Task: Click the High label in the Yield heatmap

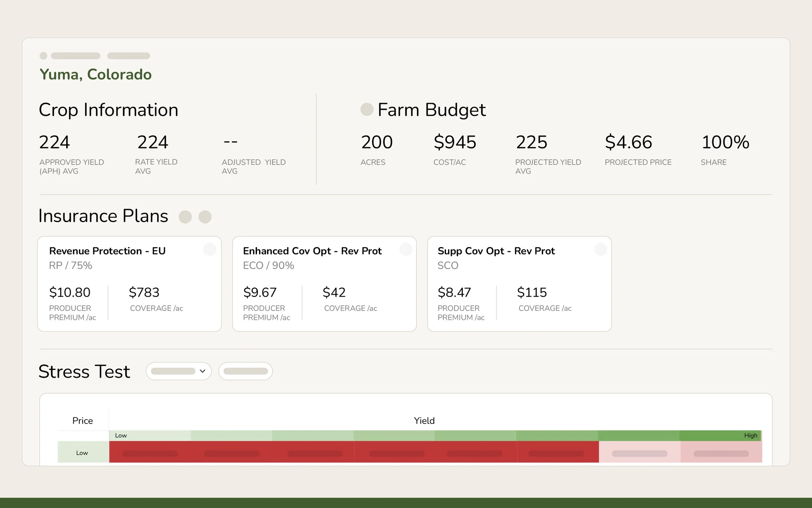Action: 750,436
